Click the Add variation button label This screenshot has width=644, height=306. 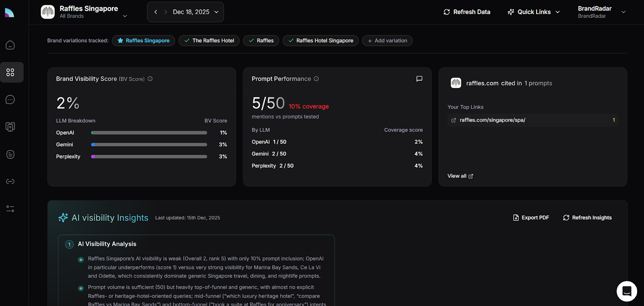pos(391,41)
